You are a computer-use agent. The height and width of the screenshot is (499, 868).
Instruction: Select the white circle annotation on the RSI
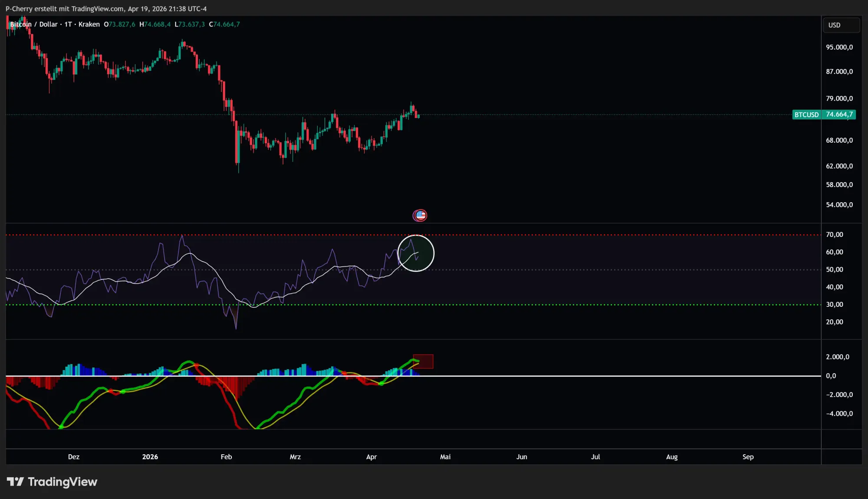point(416,253)
